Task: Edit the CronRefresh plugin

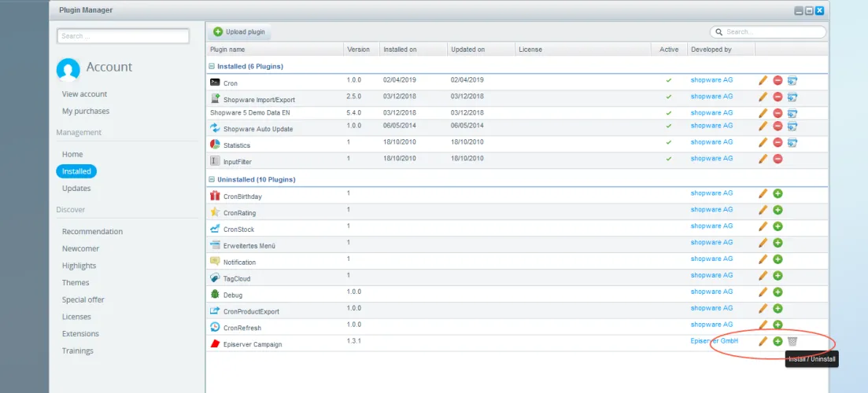Action: 763,325
